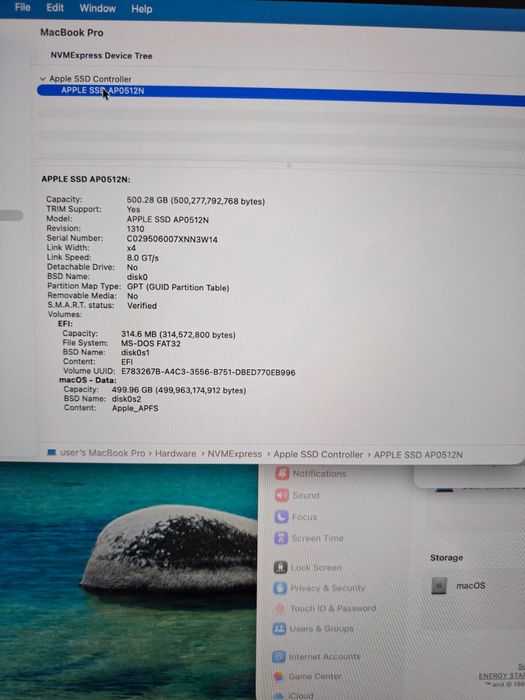Click the Volume UUID value E783267B

[x=208, y=372]
